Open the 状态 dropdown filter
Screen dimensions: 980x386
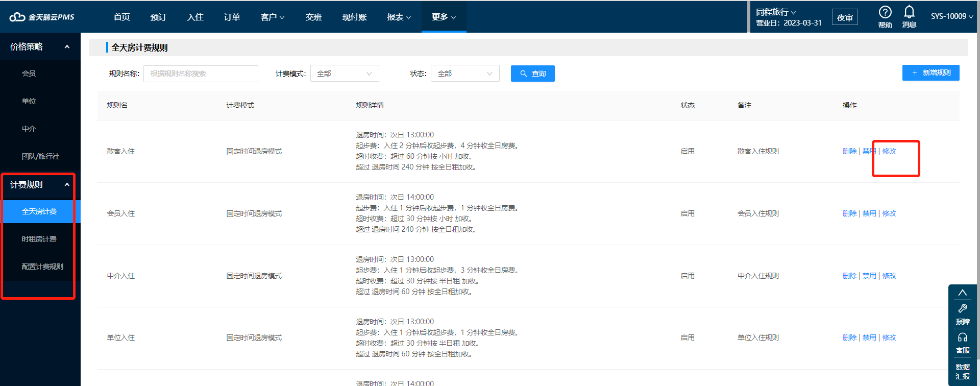[465, 74]
